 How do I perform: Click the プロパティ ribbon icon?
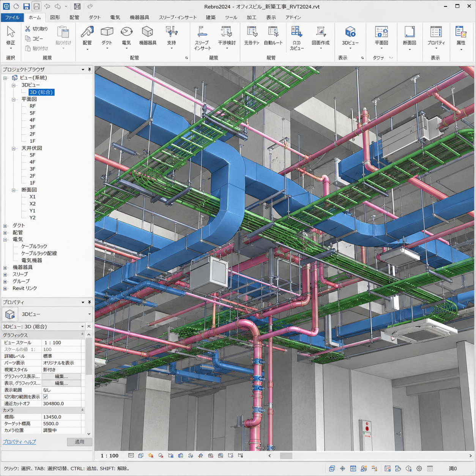pos(436,32)
